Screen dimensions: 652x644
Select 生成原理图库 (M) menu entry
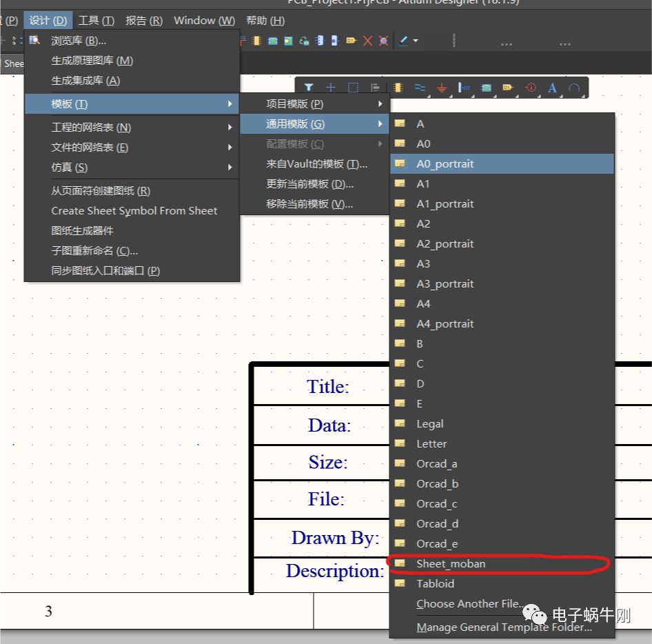[x=132, y=61]
